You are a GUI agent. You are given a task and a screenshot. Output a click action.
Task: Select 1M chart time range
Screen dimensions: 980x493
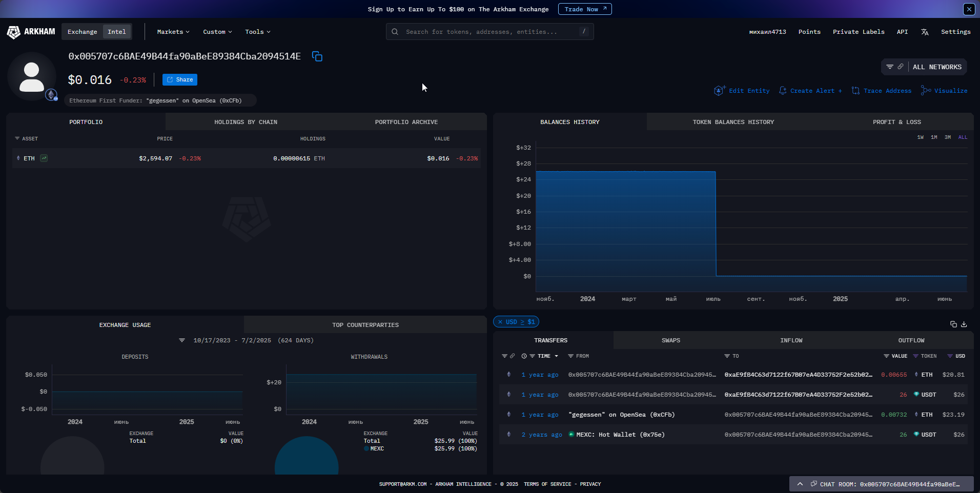click(934, 137)
